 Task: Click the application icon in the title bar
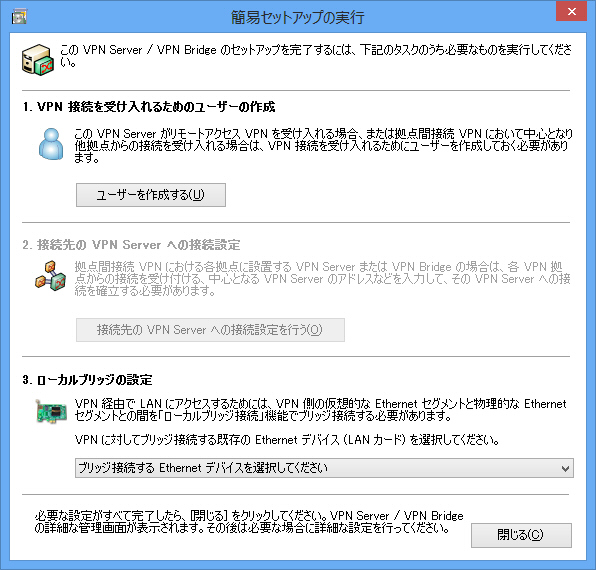(x=19, y=17)
